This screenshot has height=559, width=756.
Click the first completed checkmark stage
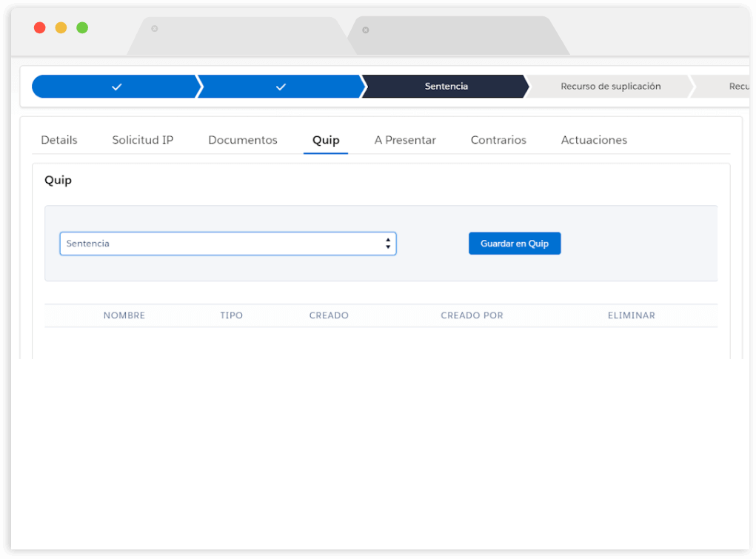116,87
